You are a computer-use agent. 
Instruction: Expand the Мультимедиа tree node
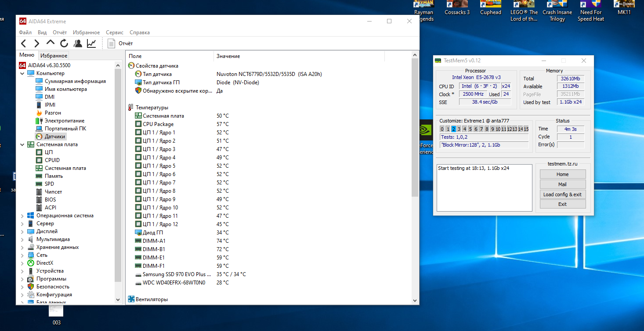click(x=22, y=239)
